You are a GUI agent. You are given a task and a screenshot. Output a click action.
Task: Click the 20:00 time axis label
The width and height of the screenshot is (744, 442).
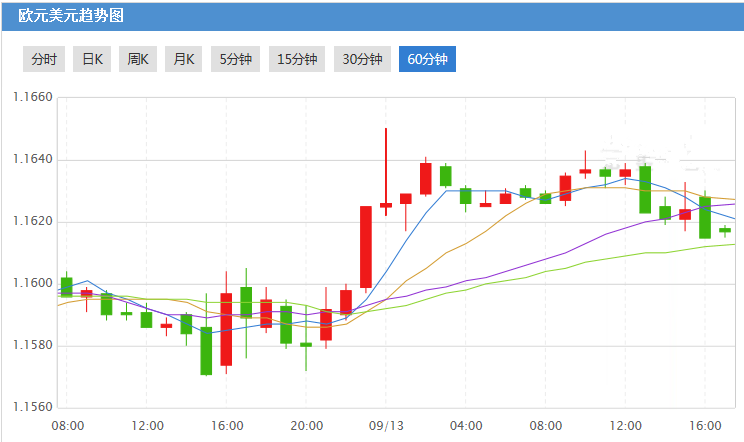pos(306,425)
